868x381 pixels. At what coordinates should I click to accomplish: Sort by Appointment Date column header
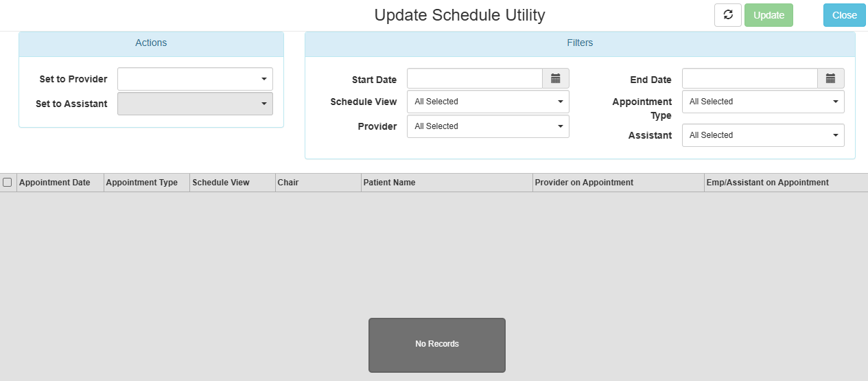pos(60,183)
